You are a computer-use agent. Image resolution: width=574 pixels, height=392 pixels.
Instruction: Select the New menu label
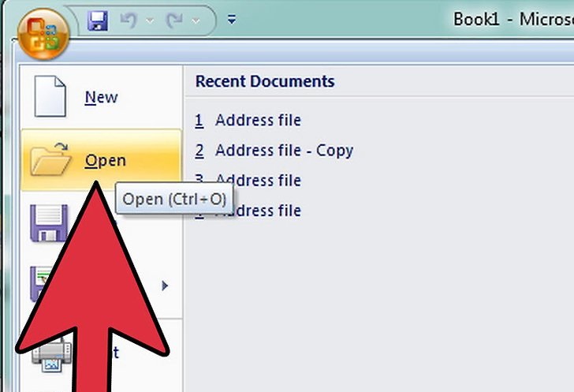(x=101, y=98)
